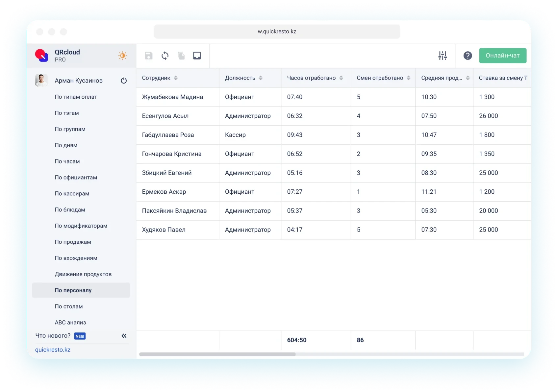
Task: Click the browser address bar
Action: (x=277, y=32)
